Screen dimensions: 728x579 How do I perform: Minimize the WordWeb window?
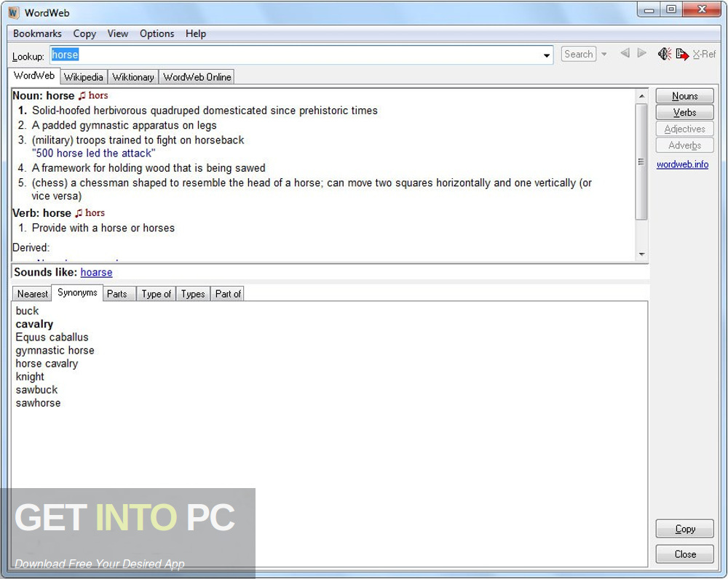(649, 9)
